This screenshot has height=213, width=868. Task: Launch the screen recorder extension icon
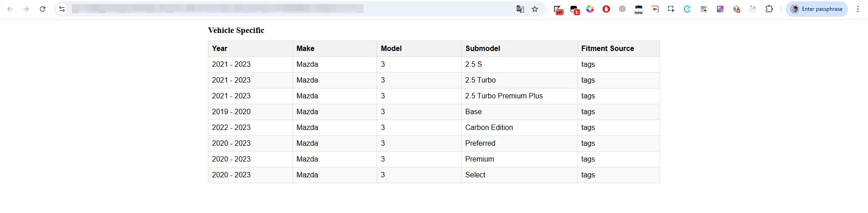655,9
